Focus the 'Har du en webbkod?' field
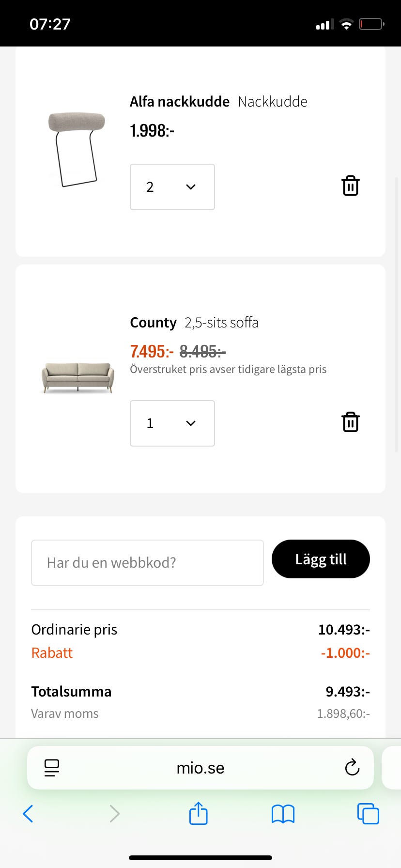Viewport: 401px width, 868px height. [147, 563]
